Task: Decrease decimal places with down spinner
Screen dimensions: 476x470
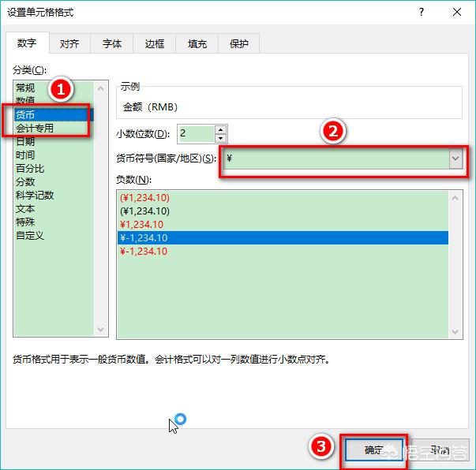Action: point(221,138)
